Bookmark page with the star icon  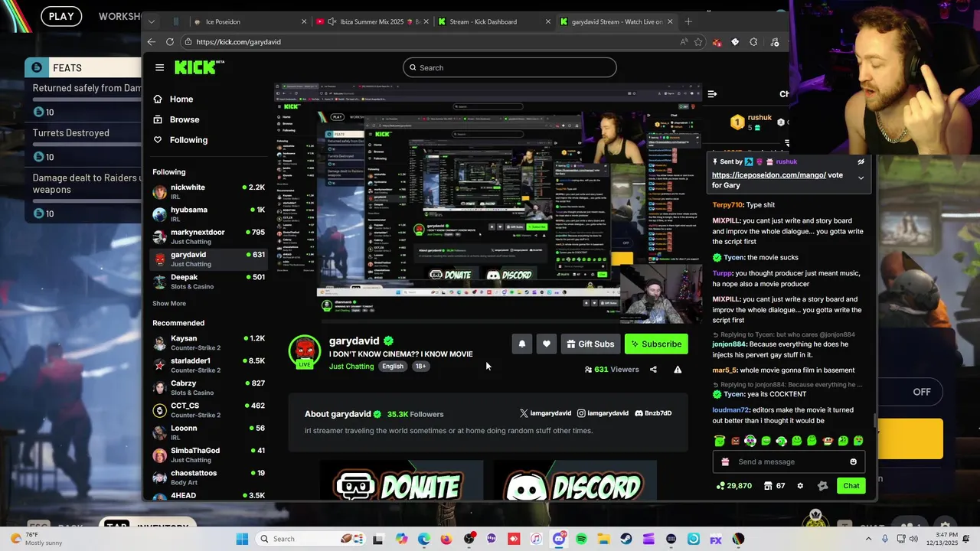698,42
